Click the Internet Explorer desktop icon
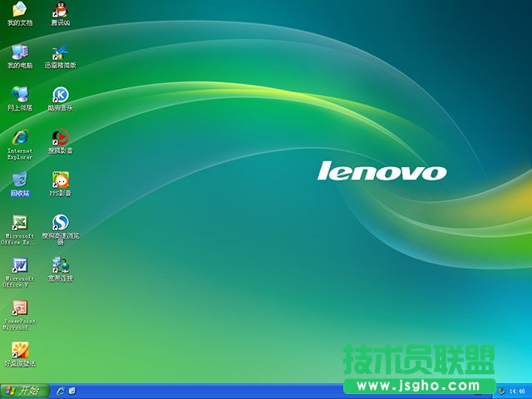532x399 pixels. (x=20, y=137)
